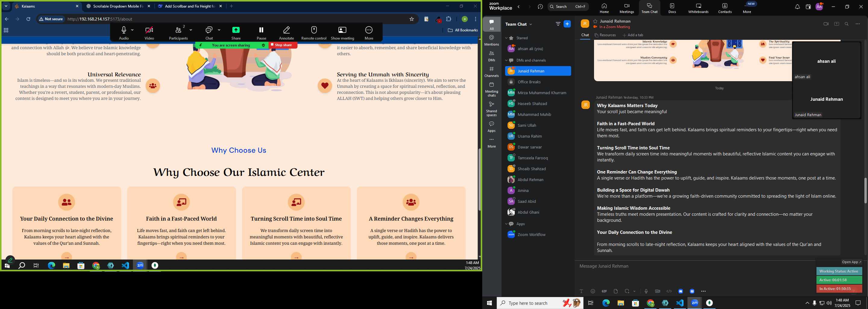Viewport: 868px width, 309px height.
Task: Open Office Breaks channel
Action: pyautogui.click(x=538, y=82)
